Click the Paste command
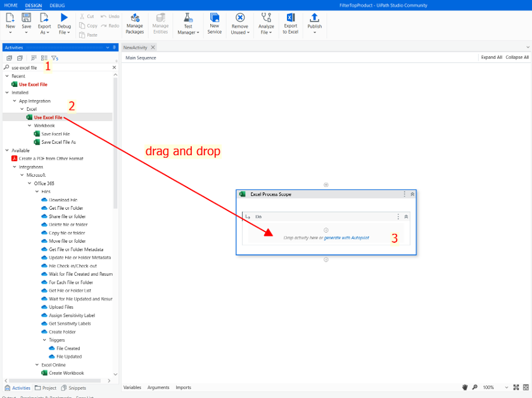 click(x=88, y=35)
